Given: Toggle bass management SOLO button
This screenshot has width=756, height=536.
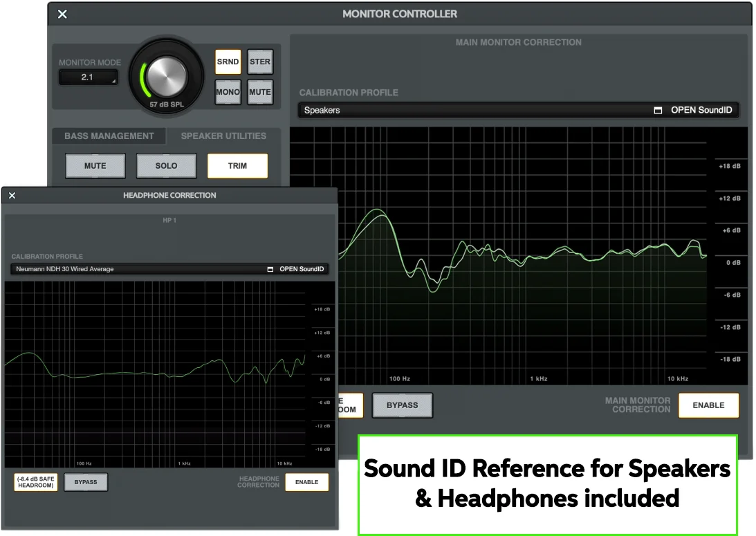Looking at the screenshot, I should point(166,166).
